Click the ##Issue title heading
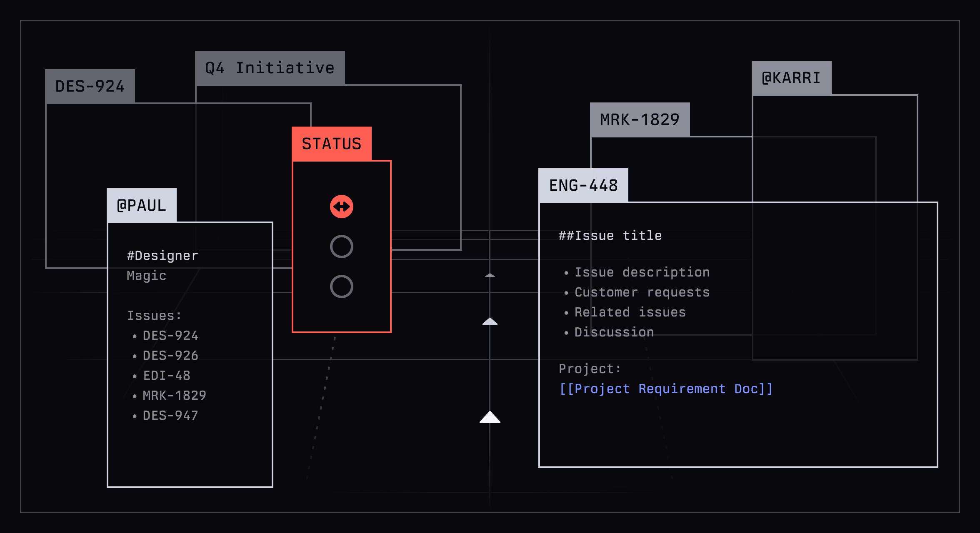The image size is (980, 533). (x=610, y=236)
